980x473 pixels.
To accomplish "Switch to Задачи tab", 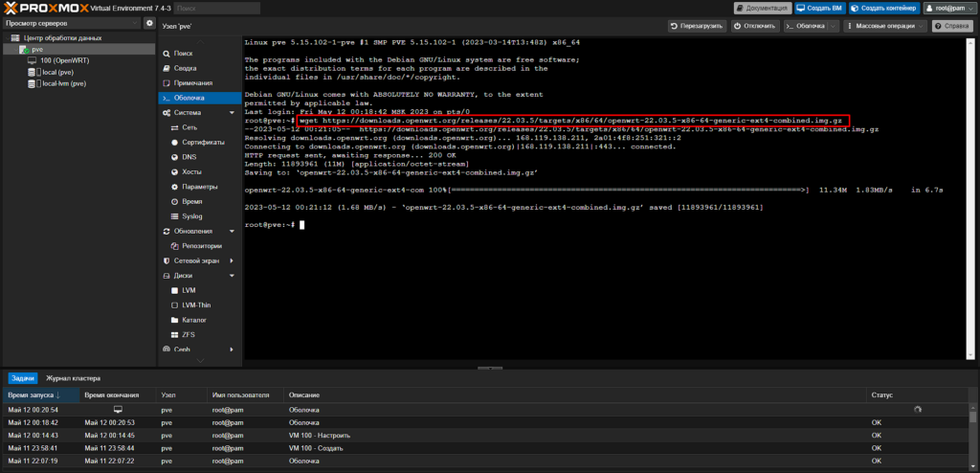I will coord(23,378).
